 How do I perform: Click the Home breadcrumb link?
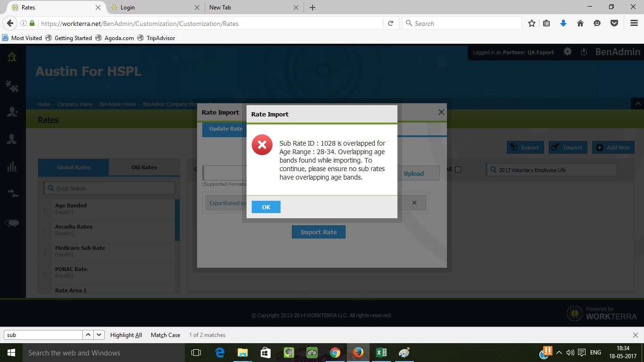(44, 104)
